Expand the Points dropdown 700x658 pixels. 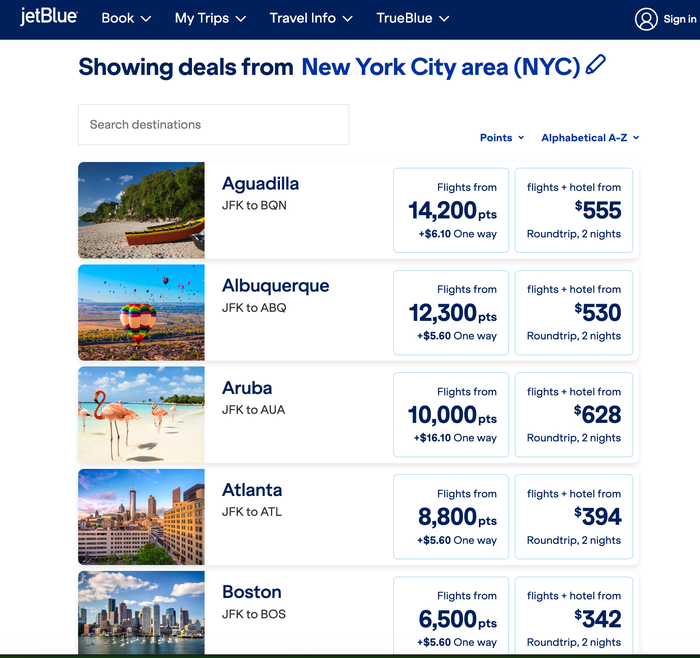502,137
